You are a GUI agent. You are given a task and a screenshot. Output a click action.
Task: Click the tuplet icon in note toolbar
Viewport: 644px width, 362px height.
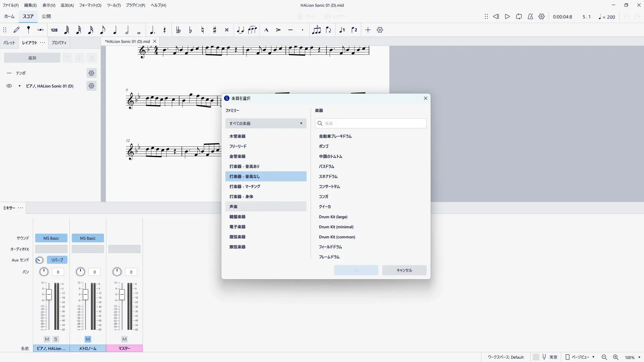(x=316, y=30)
